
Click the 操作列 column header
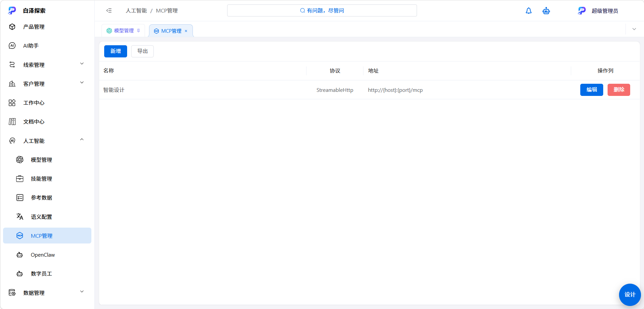(605, 71)
